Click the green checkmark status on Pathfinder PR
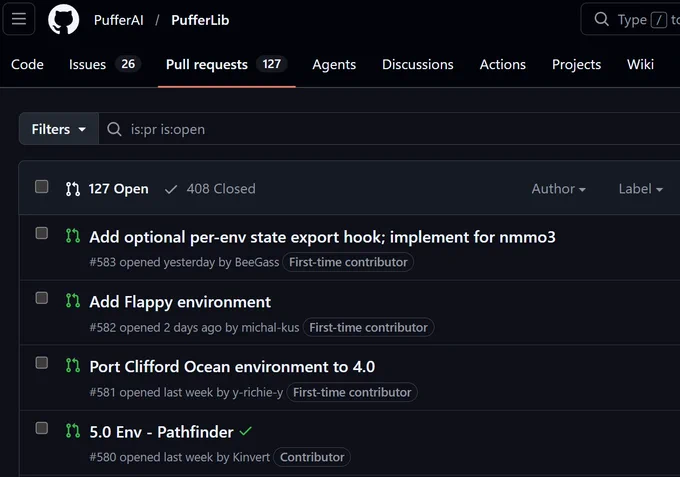The image size is (680, 477). pos(245,431)
